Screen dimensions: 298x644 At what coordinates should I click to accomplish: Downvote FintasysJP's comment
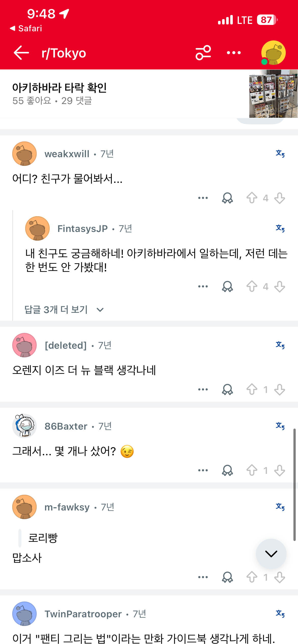pos(280,287)
